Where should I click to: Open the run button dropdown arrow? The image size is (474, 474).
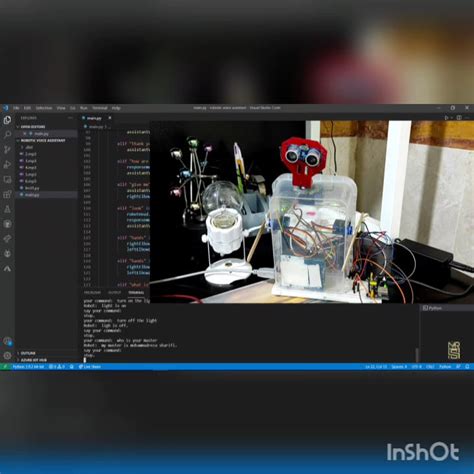451,118
